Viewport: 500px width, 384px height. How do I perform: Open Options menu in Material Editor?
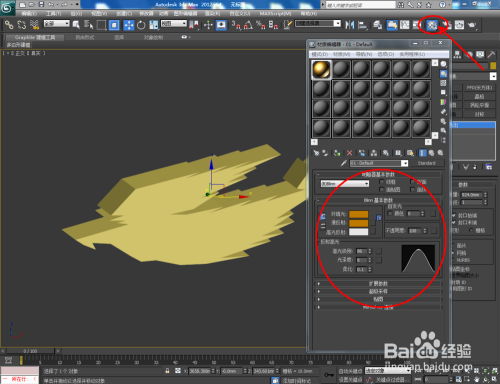click(385, 54)
